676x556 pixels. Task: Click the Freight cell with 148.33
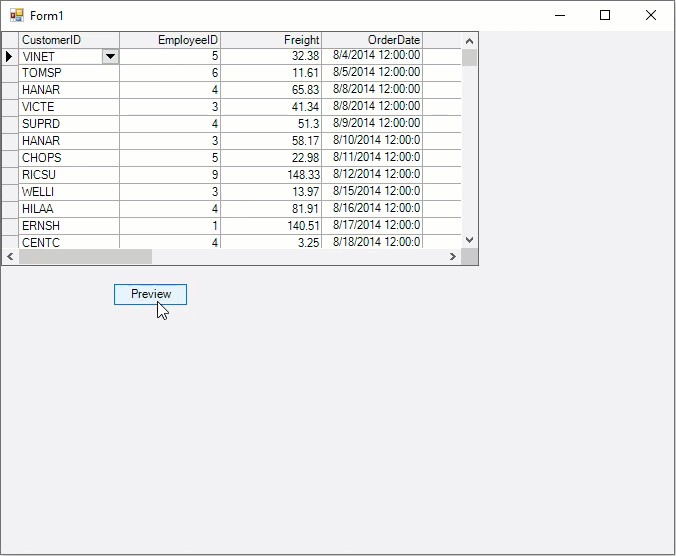click(271, 175)
